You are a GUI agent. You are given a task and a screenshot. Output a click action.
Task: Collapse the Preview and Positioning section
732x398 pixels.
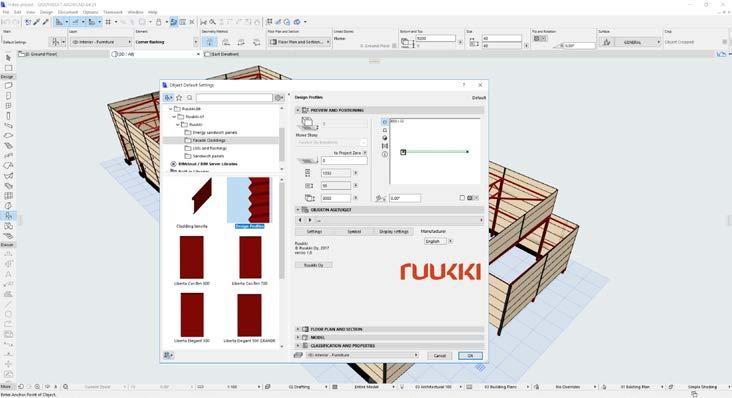298,110
